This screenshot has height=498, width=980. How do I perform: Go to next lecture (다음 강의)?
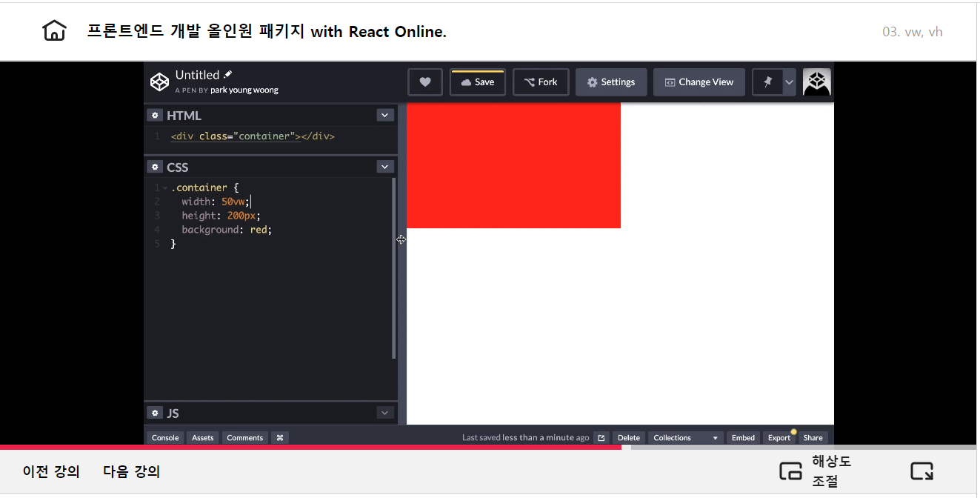(131, 471)
